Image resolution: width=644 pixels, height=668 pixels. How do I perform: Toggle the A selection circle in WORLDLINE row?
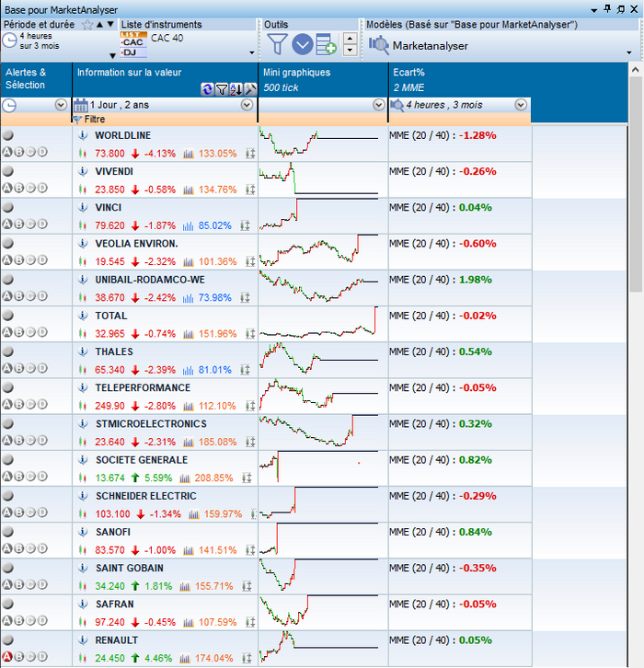coord(7,152)
